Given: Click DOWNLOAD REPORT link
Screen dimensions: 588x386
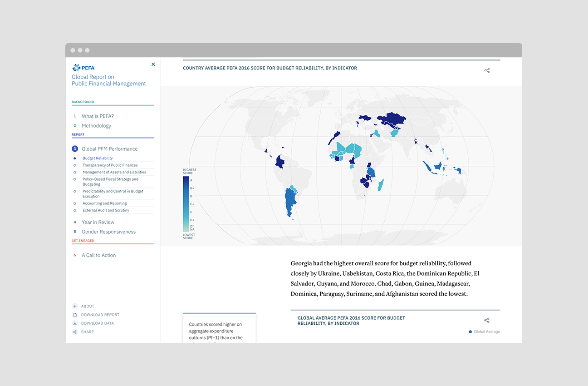Looking at the screenshot, I should point(100,315).
